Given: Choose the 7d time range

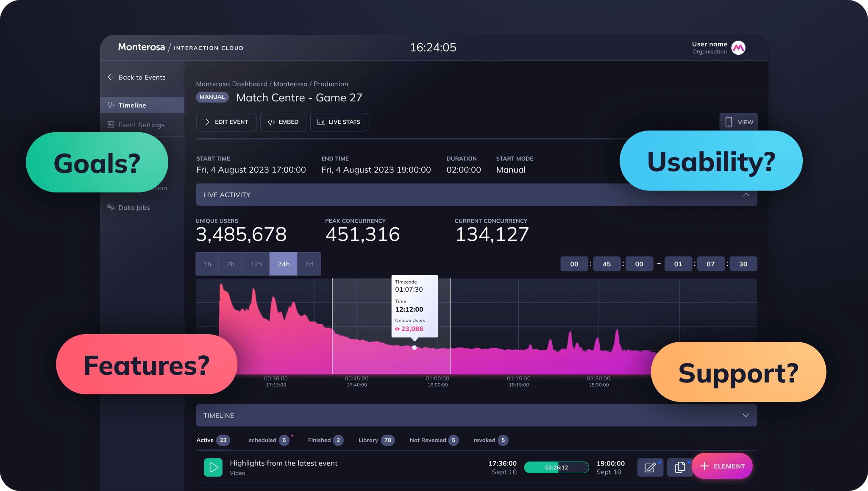Looking at the screenshot, I should (x=309, y=264).
